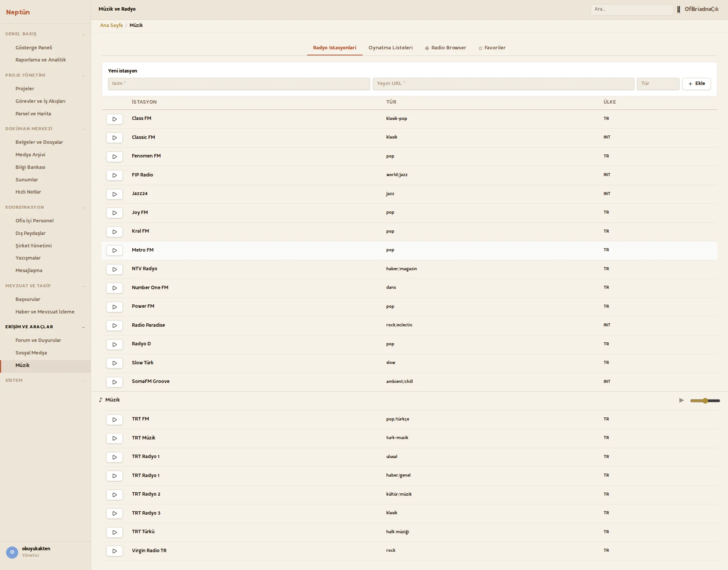Image resolution: width=728 pixels, height=570 pixels.
Task: Switch to Radyo Istasyonlari tab
Action: click(x=334, y=48)
